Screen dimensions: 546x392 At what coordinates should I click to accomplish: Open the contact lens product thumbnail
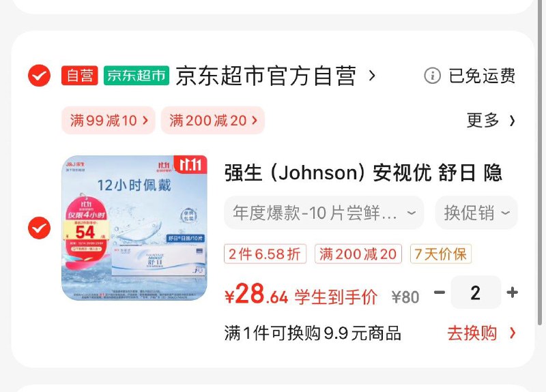134,228
